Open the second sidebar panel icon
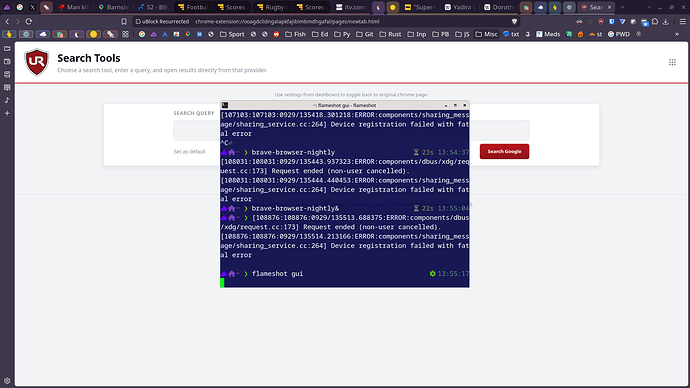The image size is (690, 388). pyautogui.click(x=7, y=62)
